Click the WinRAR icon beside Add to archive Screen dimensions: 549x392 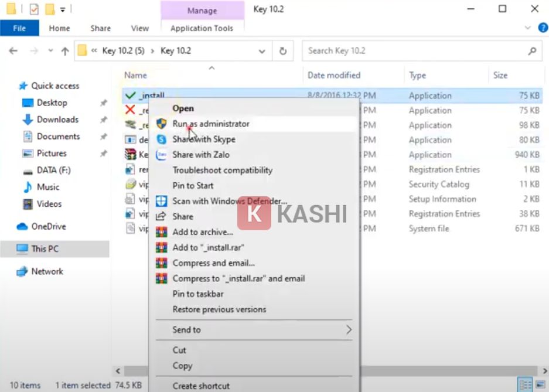click(x=161, y=232)
